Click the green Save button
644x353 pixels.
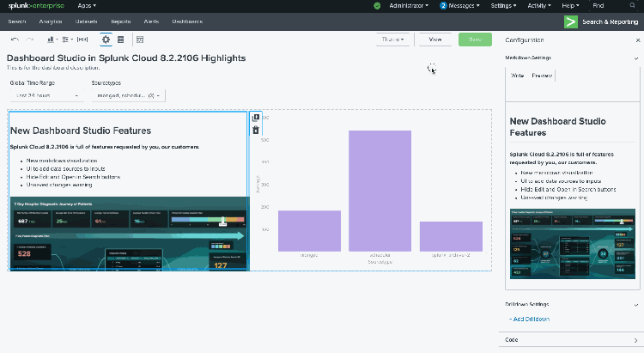(475, 40)
